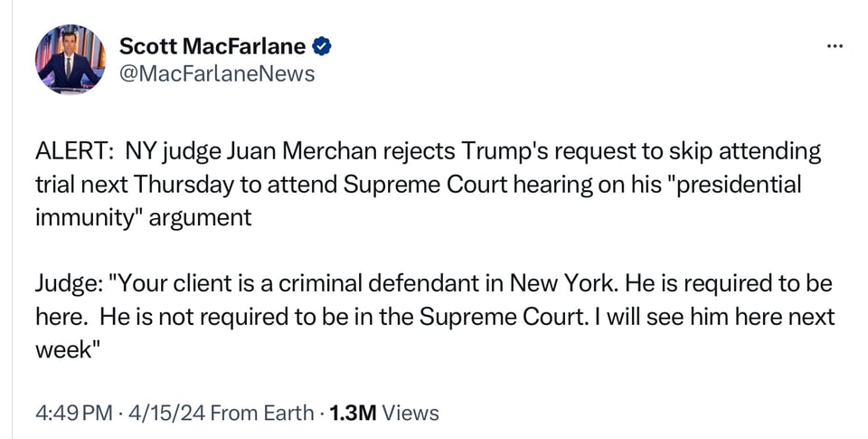The height and width of the screenshot is (439, 868).
Task: Click "Trump's" in the first paragraph
Action: (x=502, y=150)
